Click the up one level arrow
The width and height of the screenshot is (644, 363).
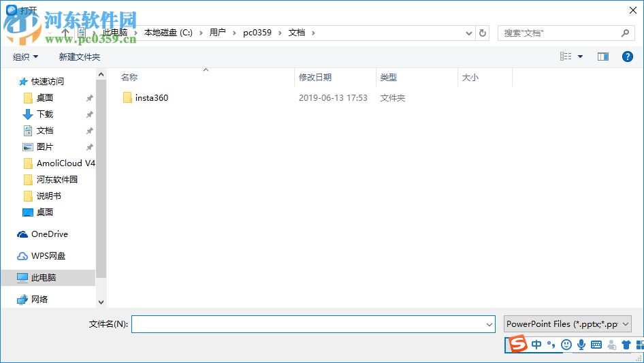(x=65, y=33)
